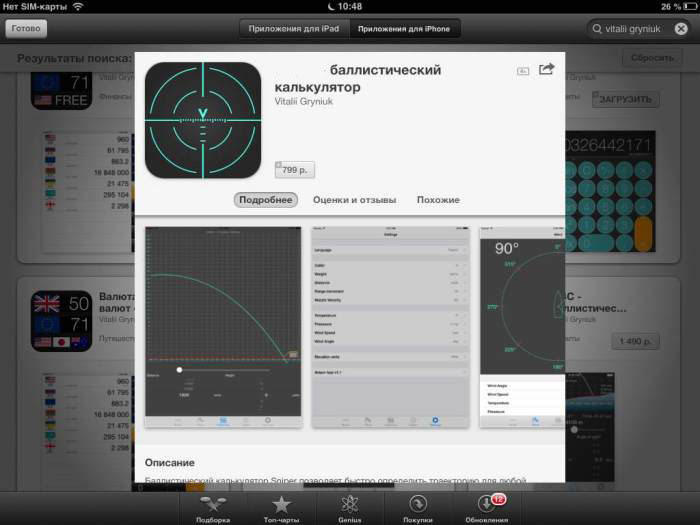The image size is (700, 525).
Task: Open the Оценки и отзывы tab
Action: [354, 200]
